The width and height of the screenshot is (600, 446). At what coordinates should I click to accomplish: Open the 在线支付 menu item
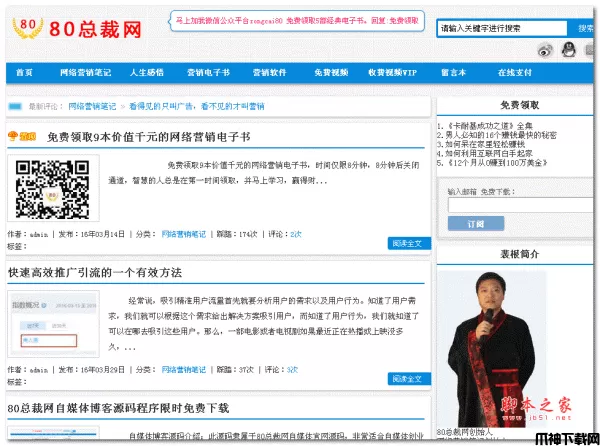[x=515, y=73]
